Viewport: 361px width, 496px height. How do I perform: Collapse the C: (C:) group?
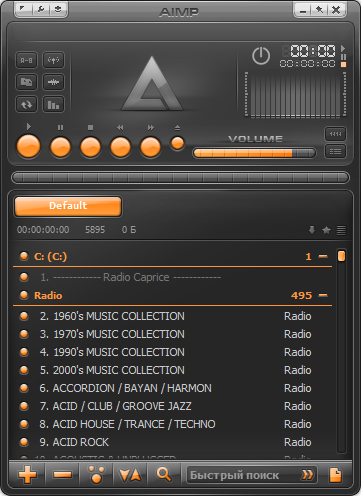point(323,256)
